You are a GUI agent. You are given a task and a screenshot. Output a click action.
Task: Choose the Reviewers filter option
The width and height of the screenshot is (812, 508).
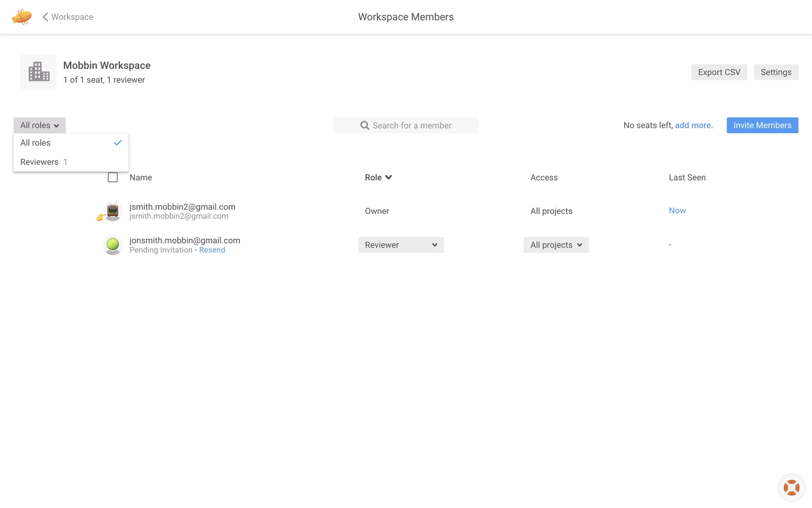pos(40,162)
